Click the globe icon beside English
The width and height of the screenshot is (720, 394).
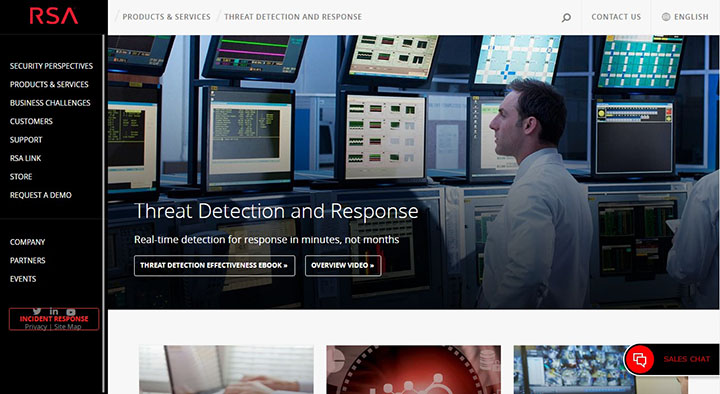pyautogui.click(x=666, y=17)
